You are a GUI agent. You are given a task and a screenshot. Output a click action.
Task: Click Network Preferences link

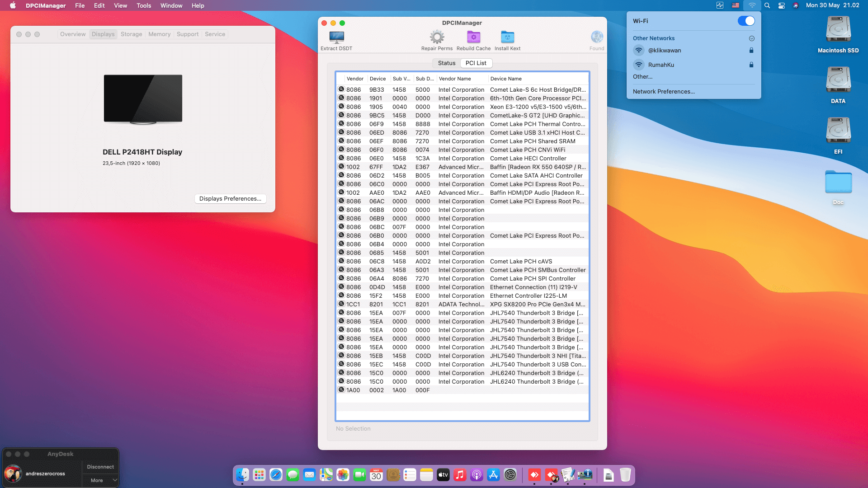coord(664,92)
